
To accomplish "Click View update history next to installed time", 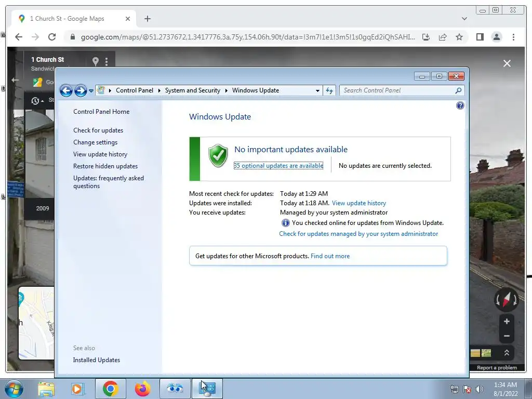I will click(x=359, y=203).
